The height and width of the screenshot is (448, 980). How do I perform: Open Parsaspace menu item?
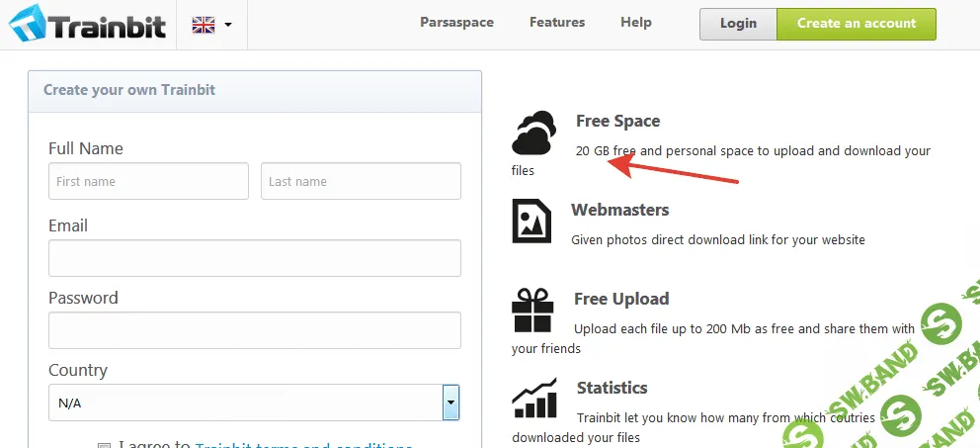pos(456,23)
